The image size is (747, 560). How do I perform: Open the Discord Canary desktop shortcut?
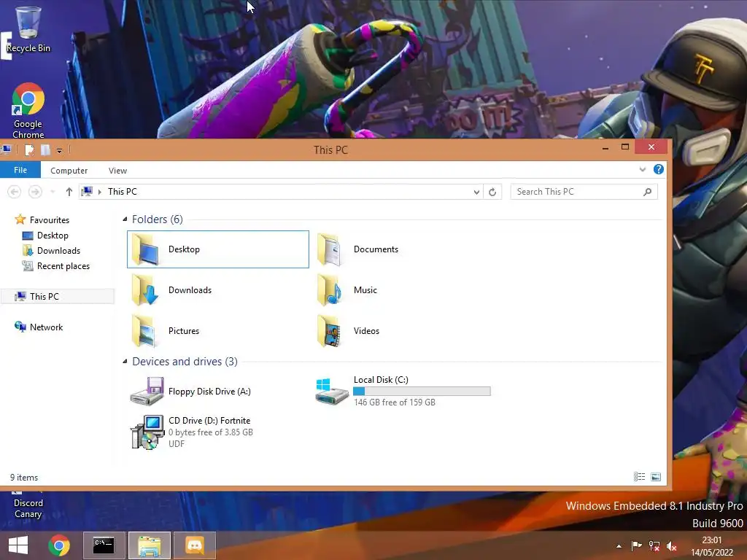(28, 505)
